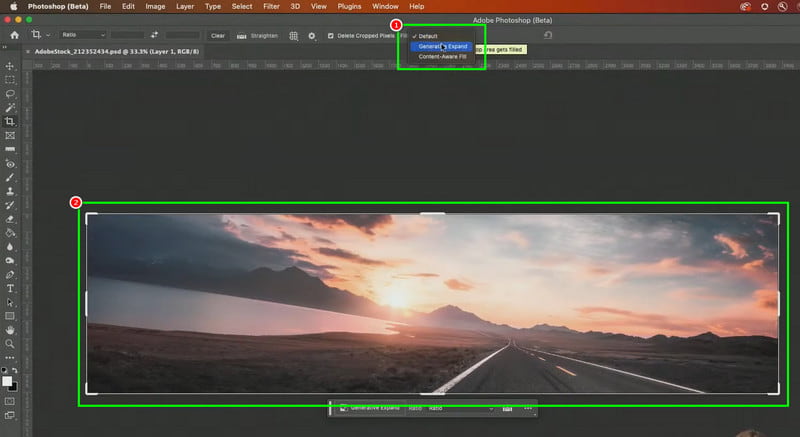Select the Magic Wand tool
The image size is (800, 437).
pos(10,108)
